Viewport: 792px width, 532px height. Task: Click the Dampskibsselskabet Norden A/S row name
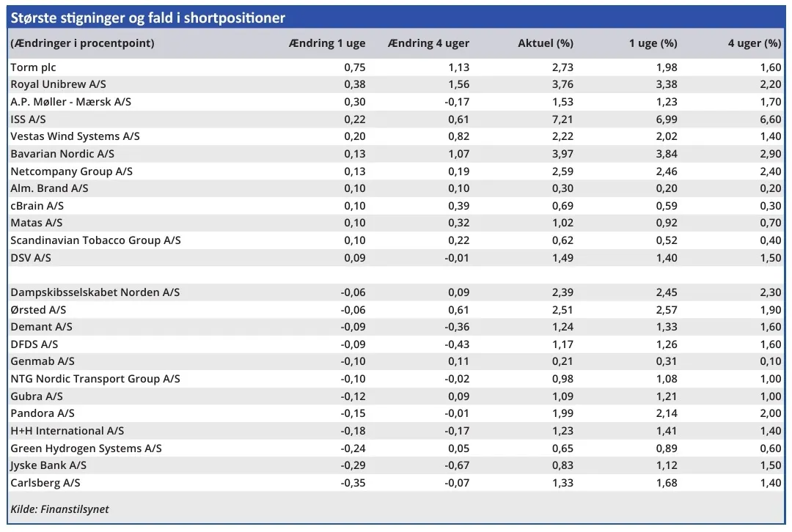(x=95, y=292)
